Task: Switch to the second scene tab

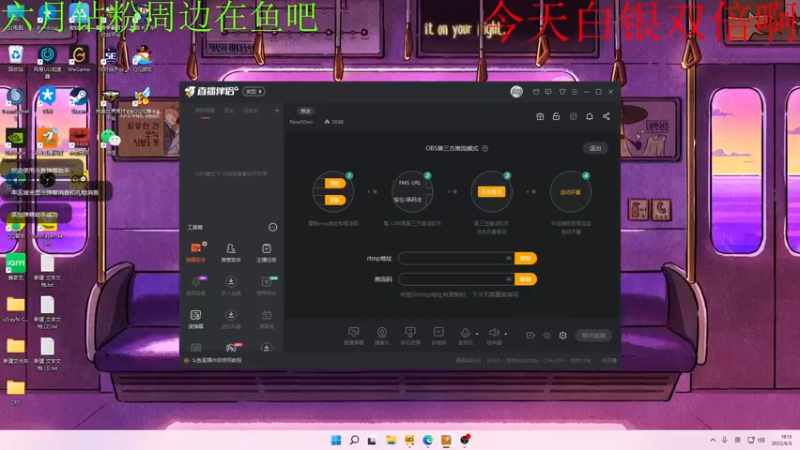Action: [230, 110]
